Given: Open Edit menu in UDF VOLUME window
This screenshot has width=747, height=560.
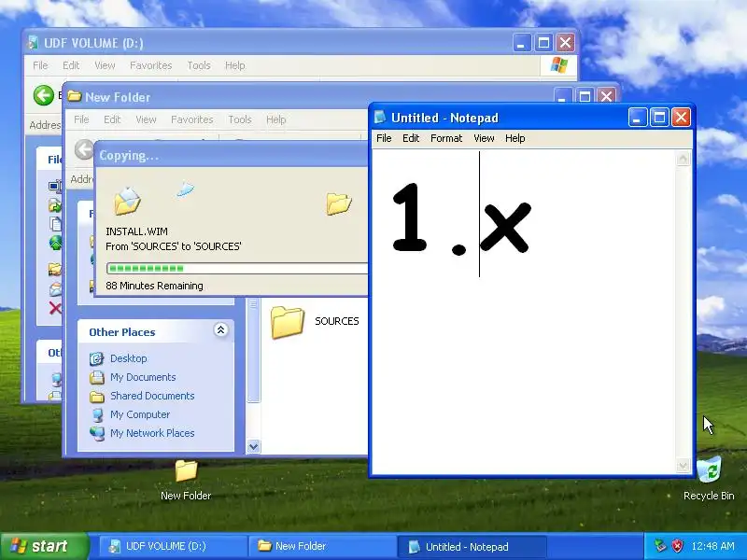Looking at the screenshot, I should point(71,65).
